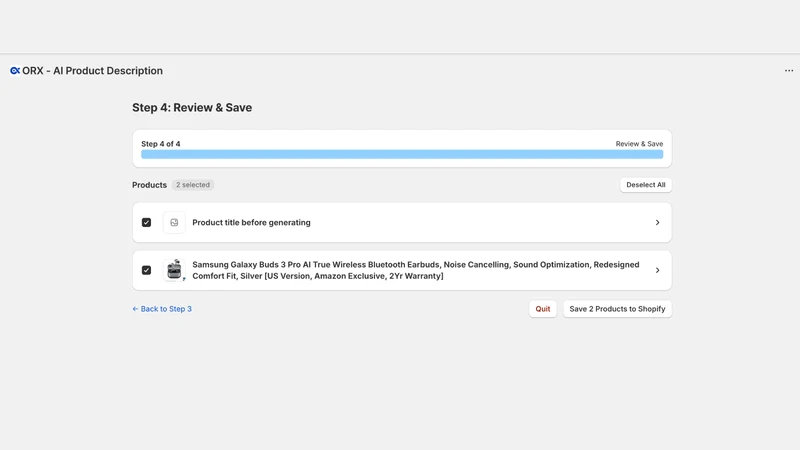Click the Deselect All button

[645, 185]
